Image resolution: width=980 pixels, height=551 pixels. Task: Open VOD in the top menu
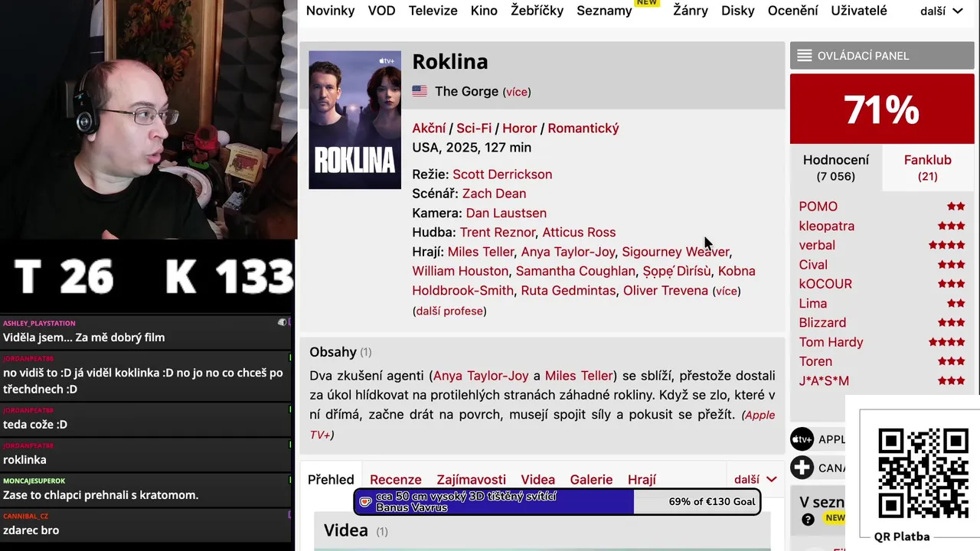[x=381, y=11]
